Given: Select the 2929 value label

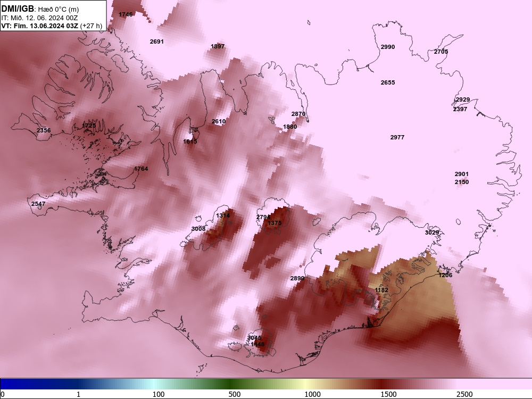Looking at the screenshot, I should pos(463,100).
